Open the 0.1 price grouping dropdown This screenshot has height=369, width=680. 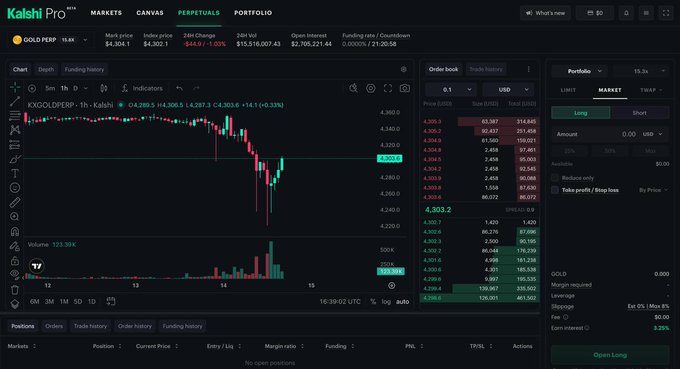coord(451,90)
